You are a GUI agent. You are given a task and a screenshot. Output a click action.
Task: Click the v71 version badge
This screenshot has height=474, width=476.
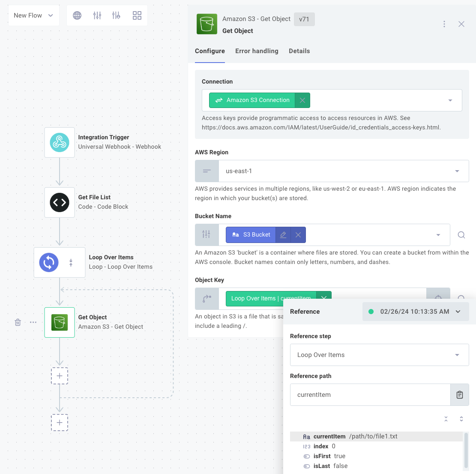tap(304, 19)
